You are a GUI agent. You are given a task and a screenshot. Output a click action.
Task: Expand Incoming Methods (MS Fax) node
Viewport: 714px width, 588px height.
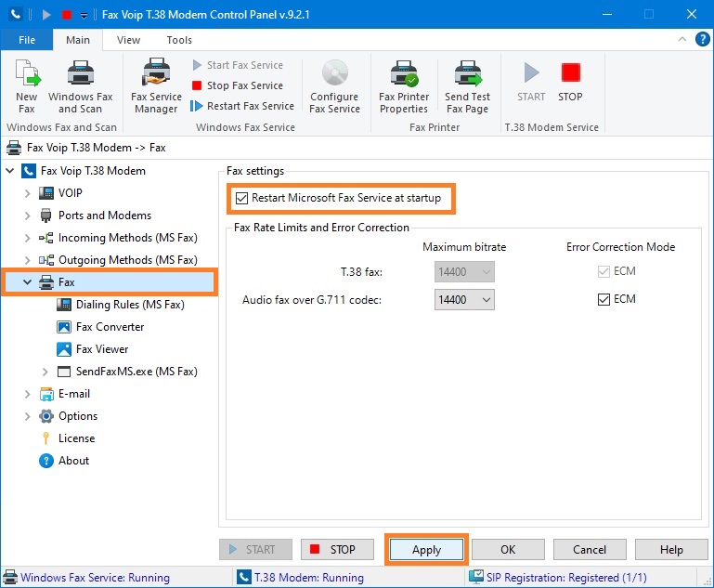(27, 238)
